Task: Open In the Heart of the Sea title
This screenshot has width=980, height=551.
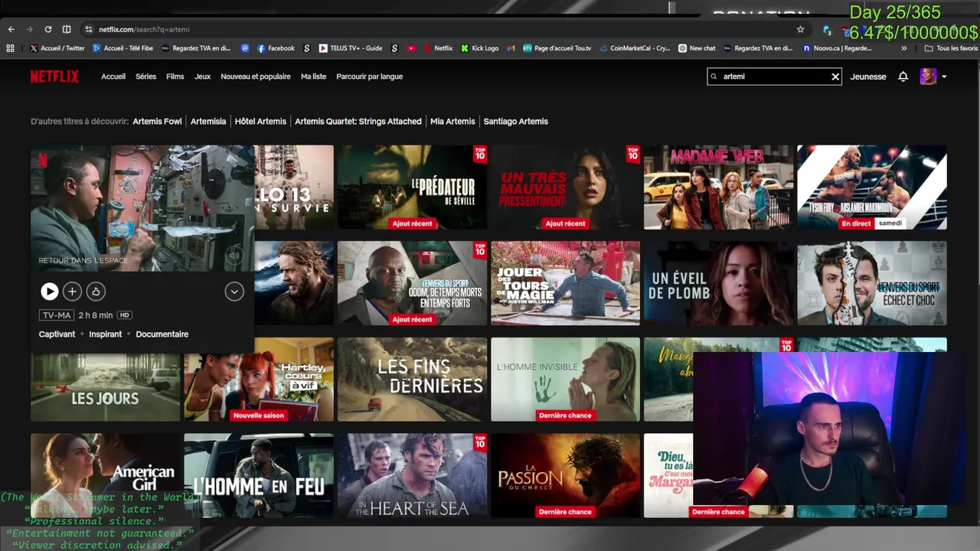Action: coord(412,475)
